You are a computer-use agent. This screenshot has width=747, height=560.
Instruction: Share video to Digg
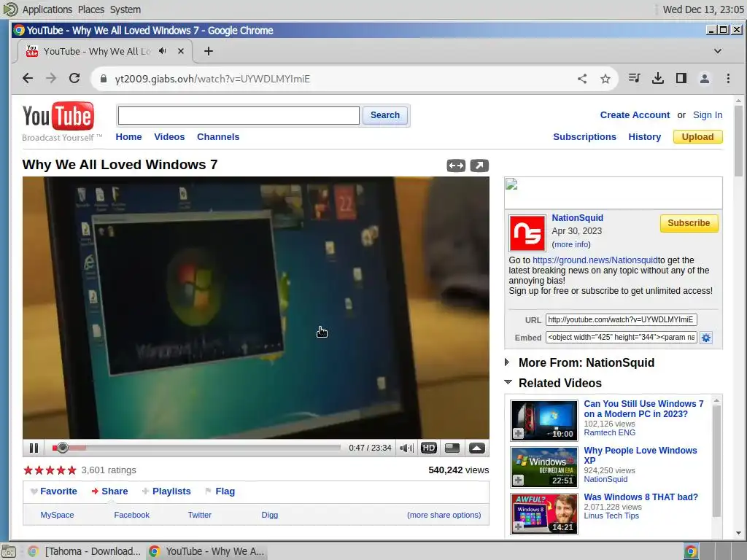pyautogui.click(x=270, y=515)
